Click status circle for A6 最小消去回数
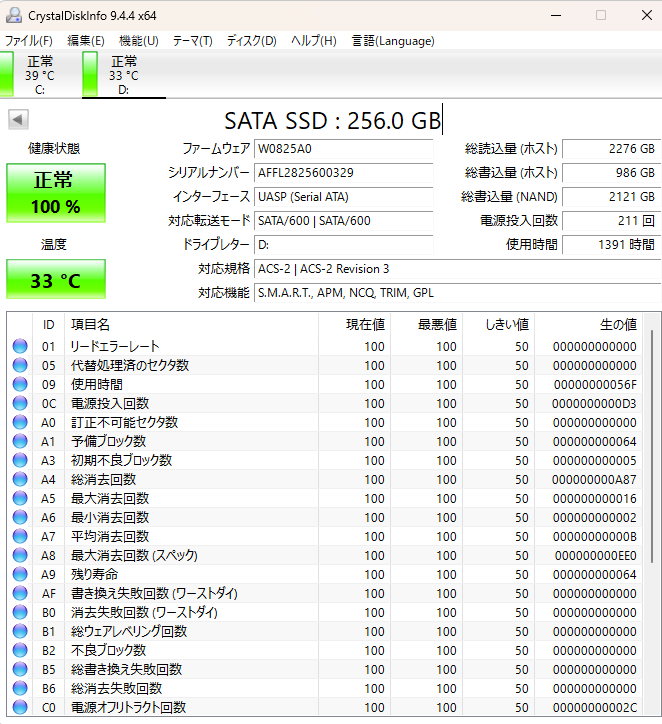 (x=20, y=517)
